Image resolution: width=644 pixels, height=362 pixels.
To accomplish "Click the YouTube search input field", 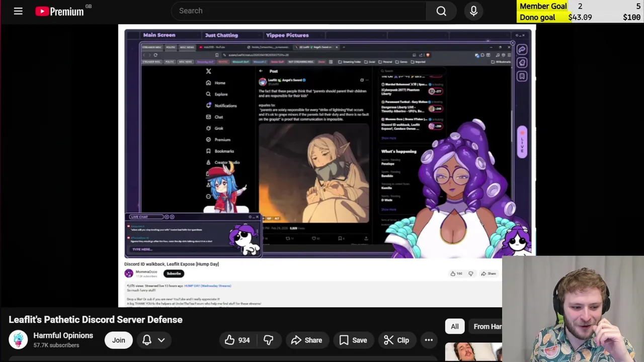I will tap(298, 11).
